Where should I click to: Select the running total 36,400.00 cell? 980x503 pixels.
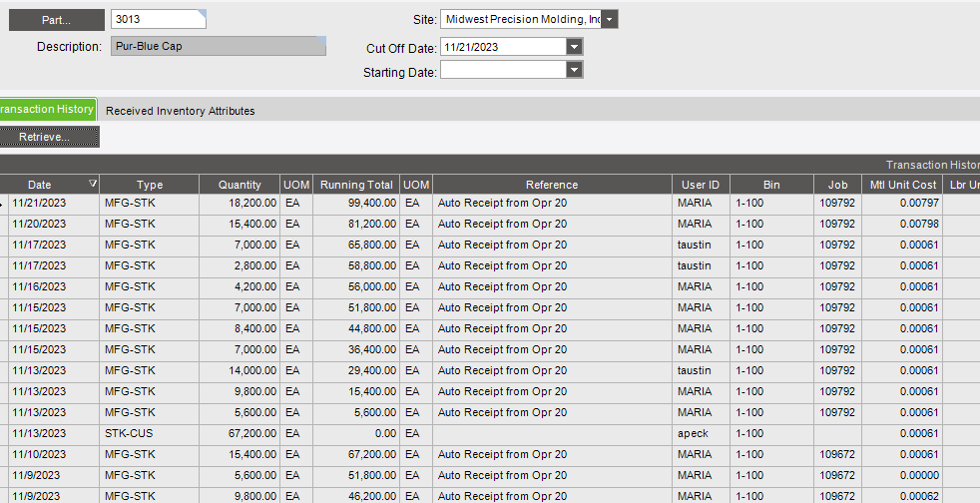point(356,349)
